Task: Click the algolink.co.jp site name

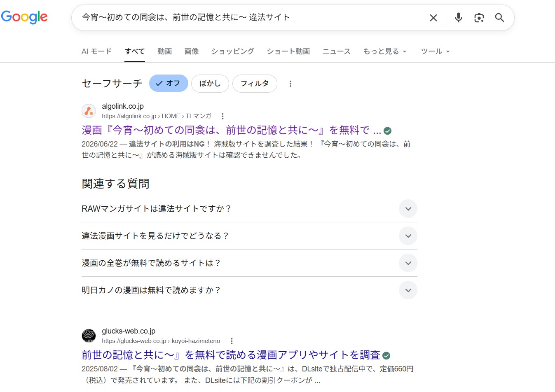Action: (x=123, y=106)
